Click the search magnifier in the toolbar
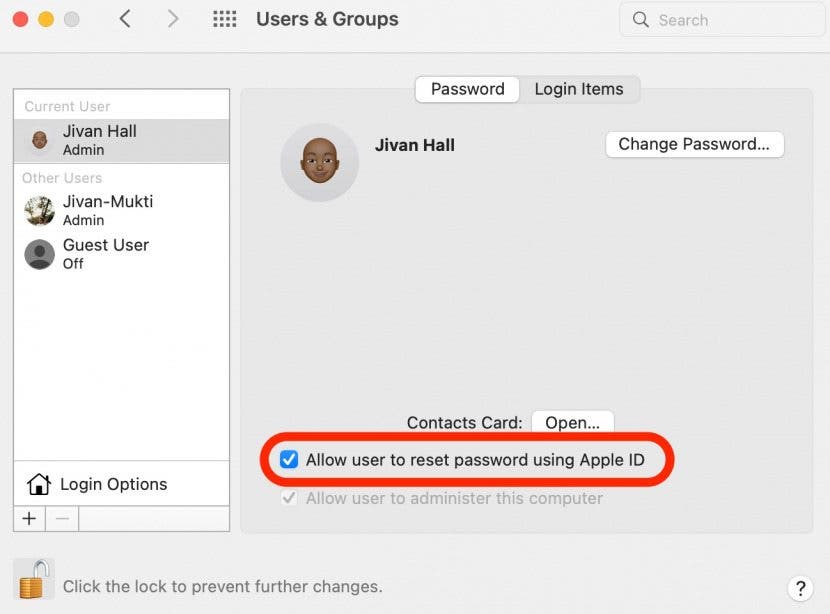Screen dimensions: 830x614 pos(640,19)
